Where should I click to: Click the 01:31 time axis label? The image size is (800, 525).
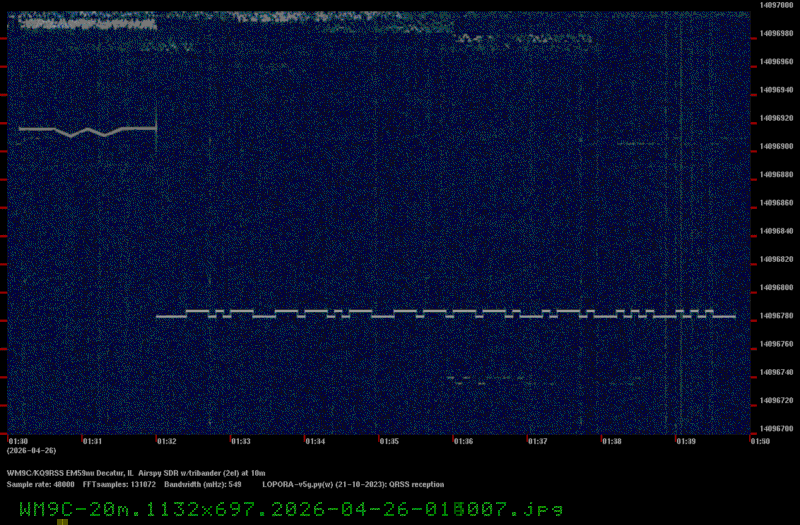tap(92, 441)
